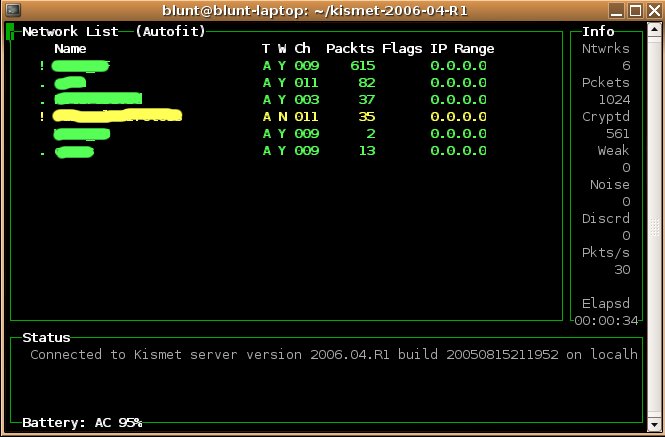Screen dimensions: 665x437
Task: Click the Name column header
Action: (x=70, y=48)
